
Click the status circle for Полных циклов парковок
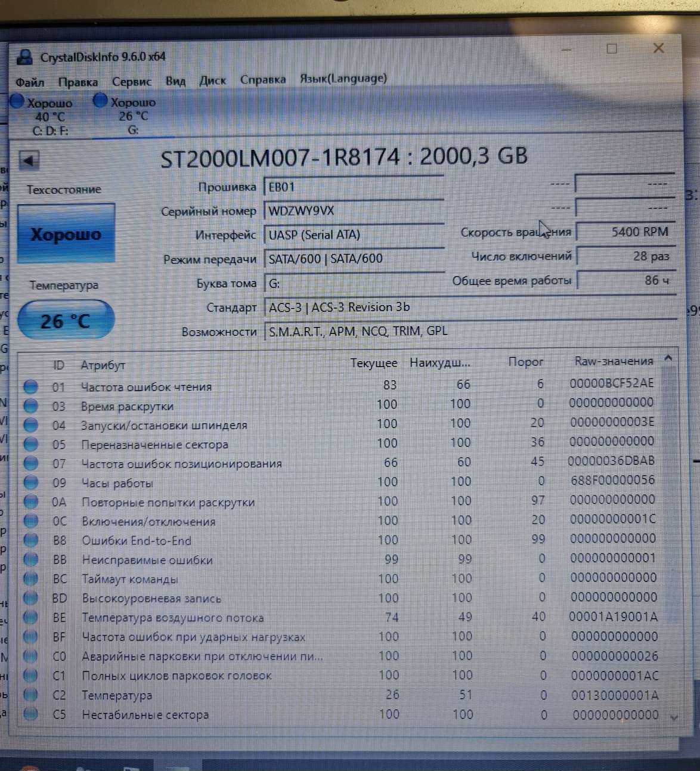coord(30,676)
